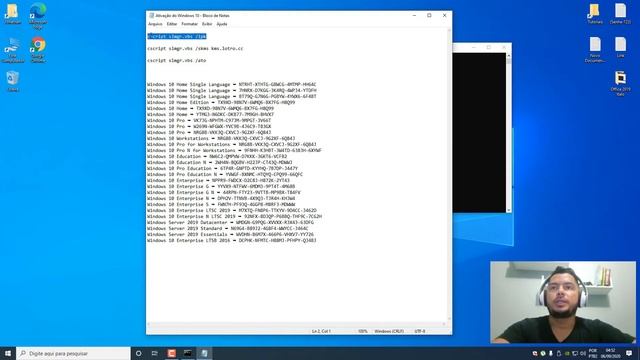
Task: Click the 'Windows 10 Enterprise G N' line
Action: click(x=224, y=192)
